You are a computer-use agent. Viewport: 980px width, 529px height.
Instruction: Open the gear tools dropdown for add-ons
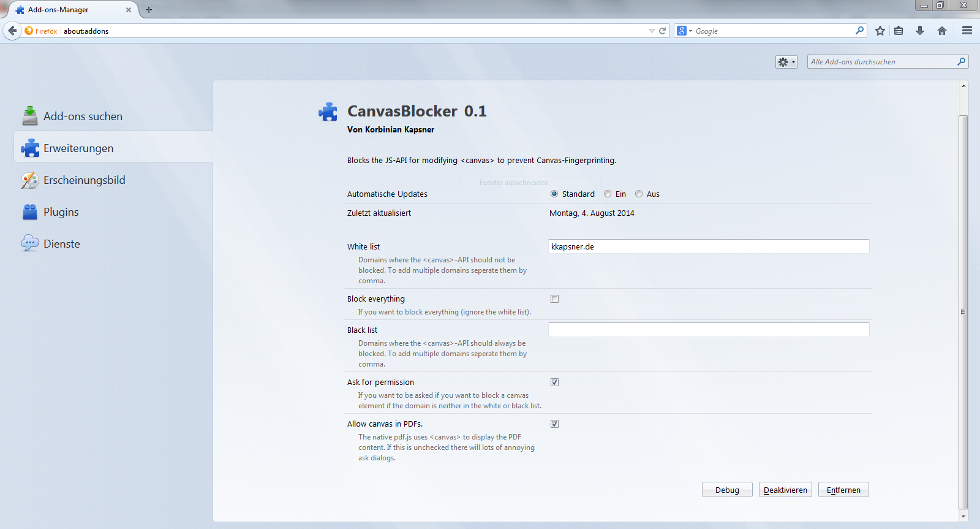pyautogui.click(x=786, y=62)
